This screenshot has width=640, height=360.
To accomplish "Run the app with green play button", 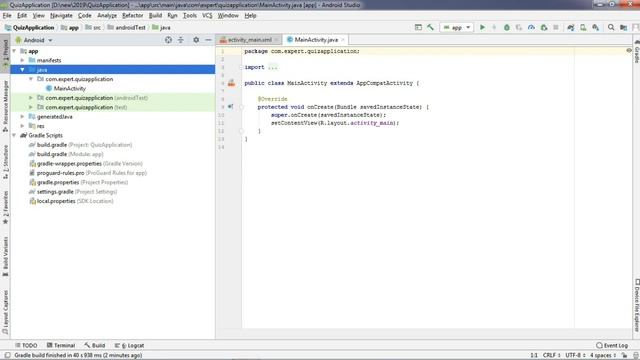I will [482, 27].
